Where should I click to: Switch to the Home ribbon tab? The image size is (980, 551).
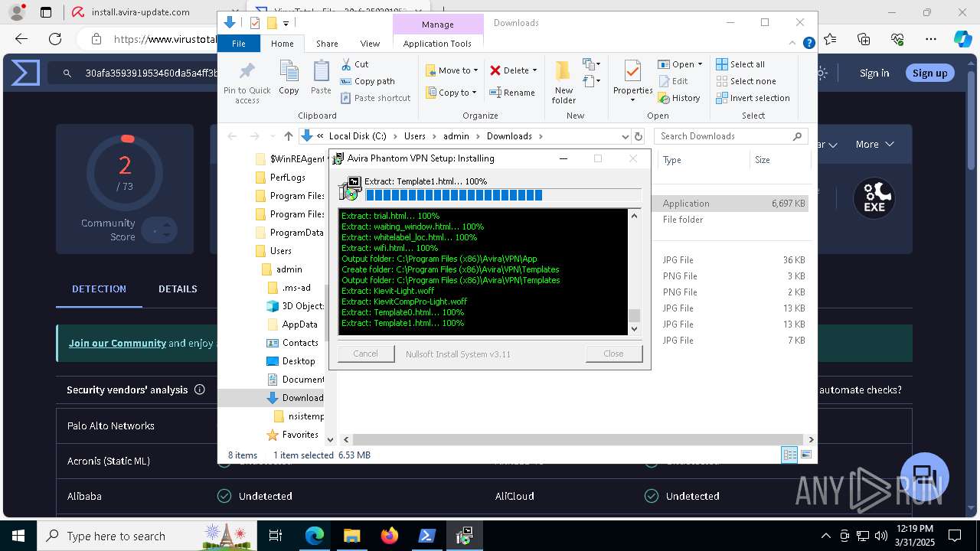pyautogui.click(x=283, y=44)
